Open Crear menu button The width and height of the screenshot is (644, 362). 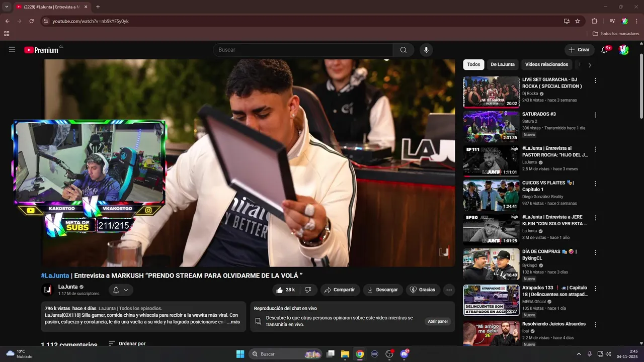point(579,50)
